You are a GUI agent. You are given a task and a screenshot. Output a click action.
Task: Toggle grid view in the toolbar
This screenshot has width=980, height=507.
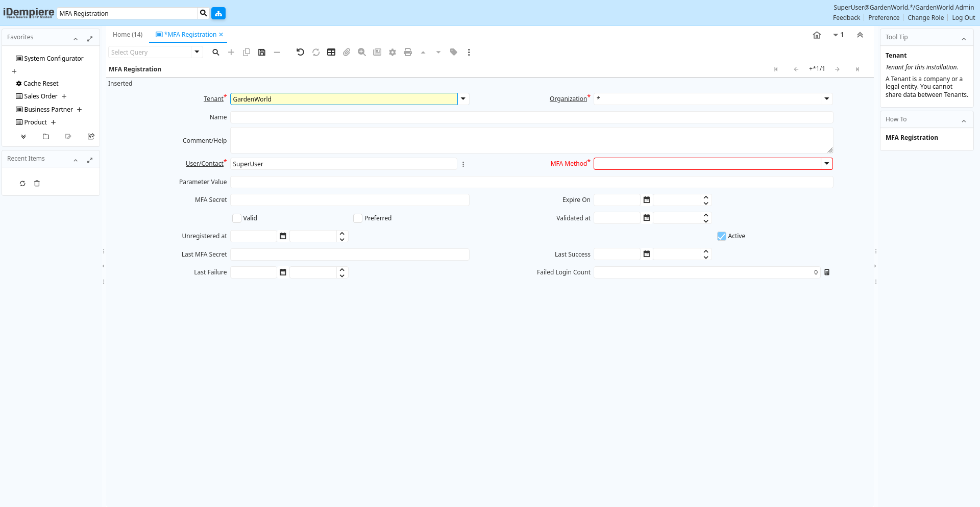point(331,52)
